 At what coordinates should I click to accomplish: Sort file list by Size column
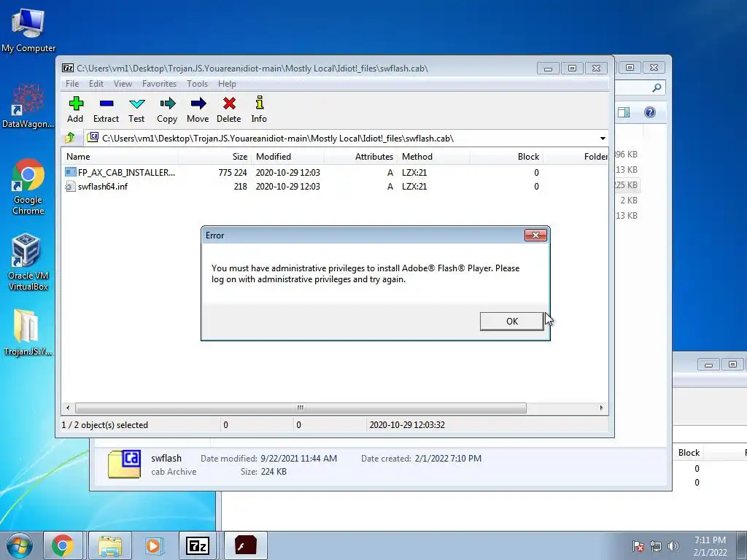[214, 157]
